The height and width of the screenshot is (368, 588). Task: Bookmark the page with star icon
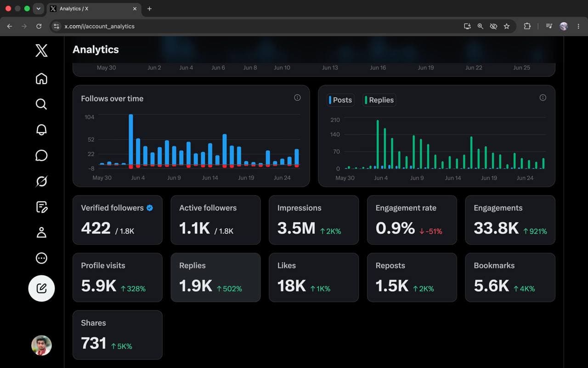click(x=507, y=26)
